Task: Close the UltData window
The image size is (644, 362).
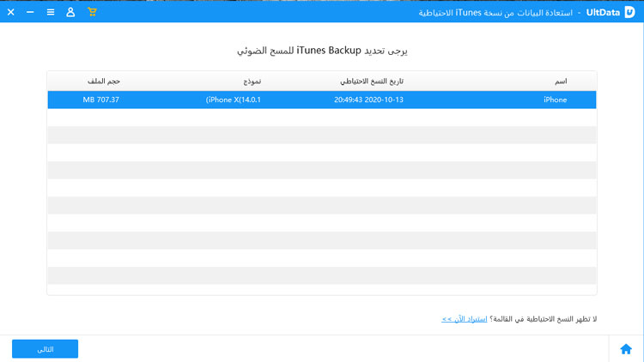Action: click(x=10, y=12)
